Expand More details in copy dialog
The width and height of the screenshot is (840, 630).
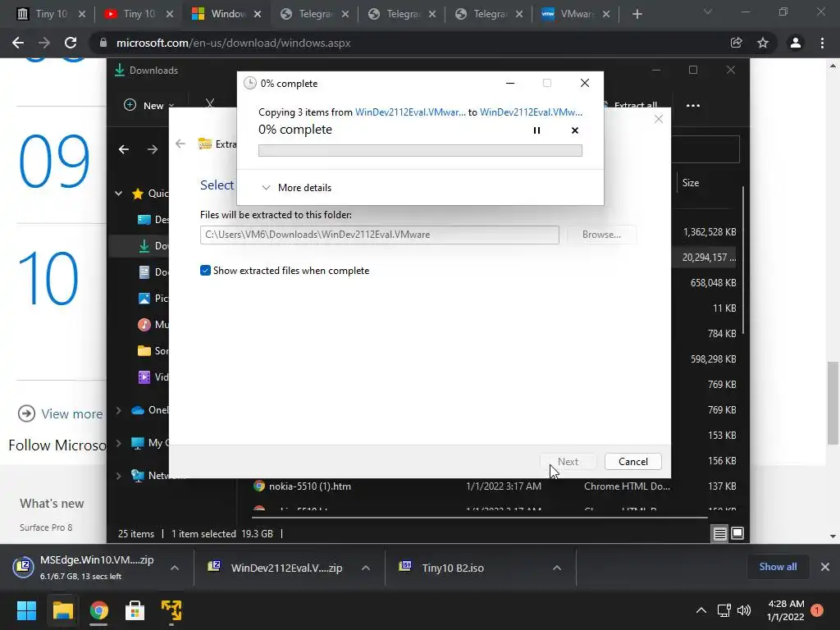pyautogui.click(x=296, y=188)
